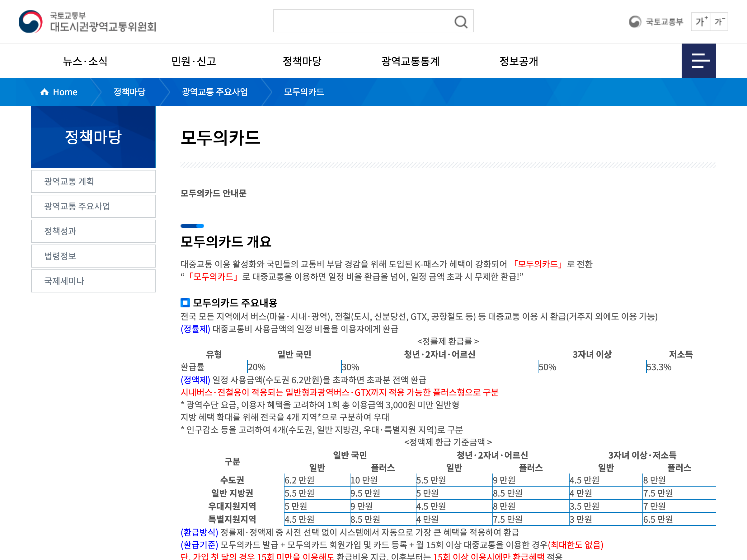Click the 모두의카드 개요 heading
Screen dimensions: 747x560
click(226, 242)
